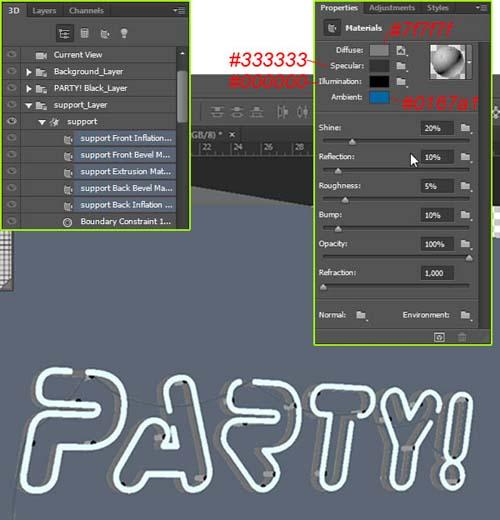
Task: Click the blue Ambient color swatch
Action: coord(379,97)
